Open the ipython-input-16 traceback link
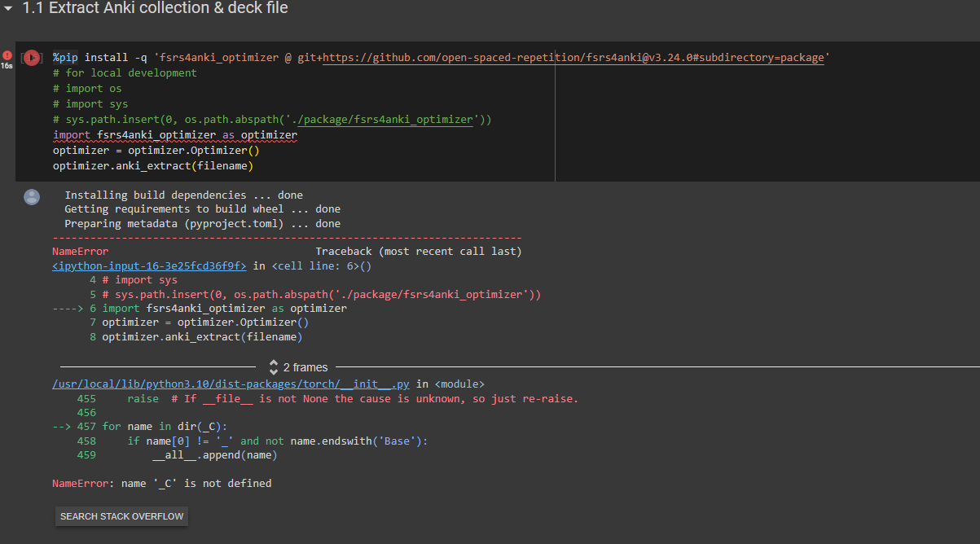Screen dimensions: 980x544 coord(148,265)
